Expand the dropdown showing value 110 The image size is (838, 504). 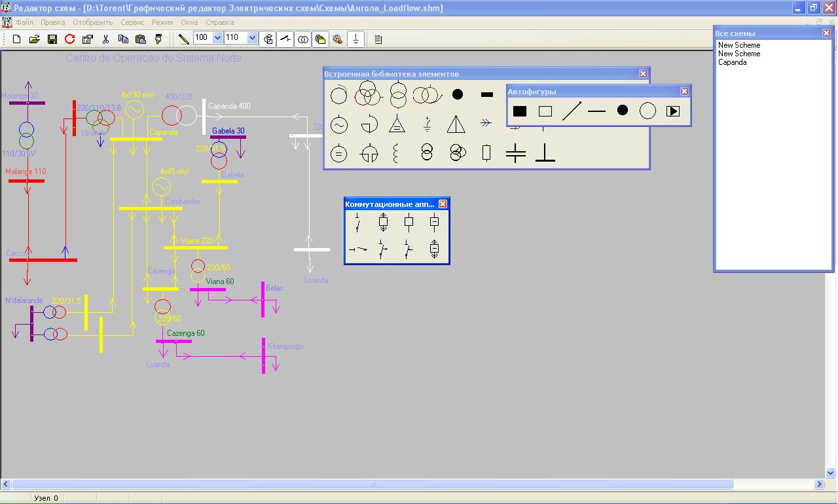[x=252, y=38]
